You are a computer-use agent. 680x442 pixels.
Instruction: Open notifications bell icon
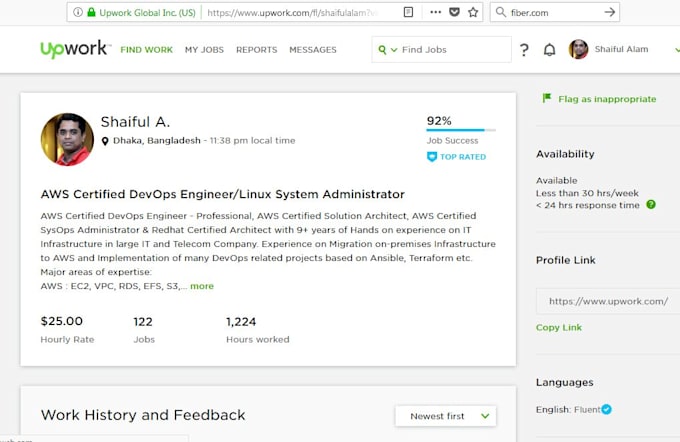click(x=549, y=50)
